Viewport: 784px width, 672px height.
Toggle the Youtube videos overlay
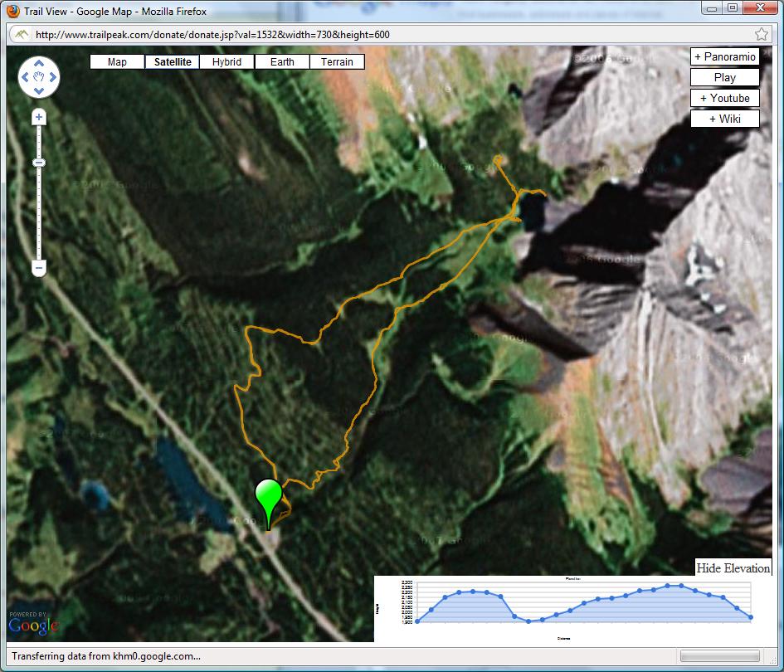tap(724, 98)
